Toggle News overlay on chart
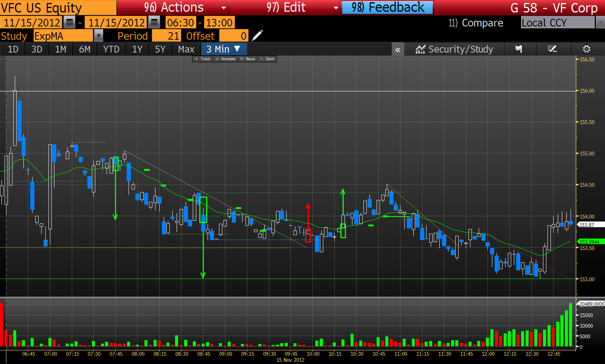This screenshot has width=605, height=364. (x=248, y=59)
